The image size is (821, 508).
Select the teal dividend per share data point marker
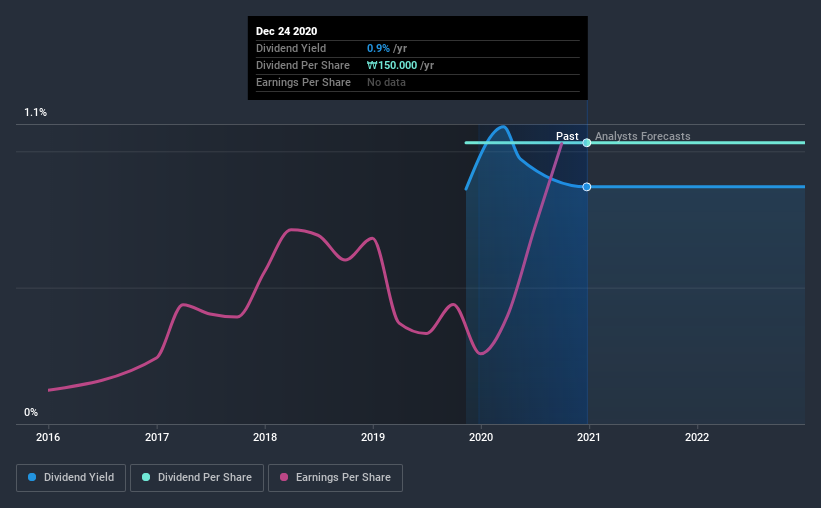click(587, 142)
